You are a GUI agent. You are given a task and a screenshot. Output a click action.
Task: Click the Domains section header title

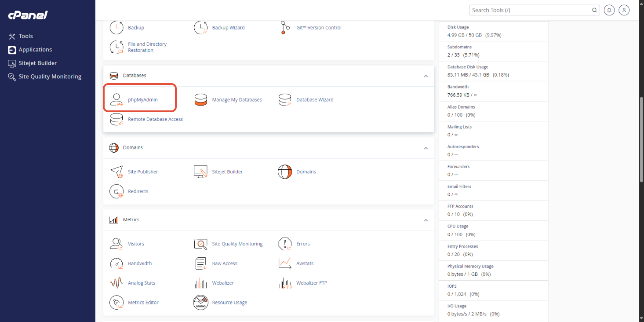(x=133, y=148)
